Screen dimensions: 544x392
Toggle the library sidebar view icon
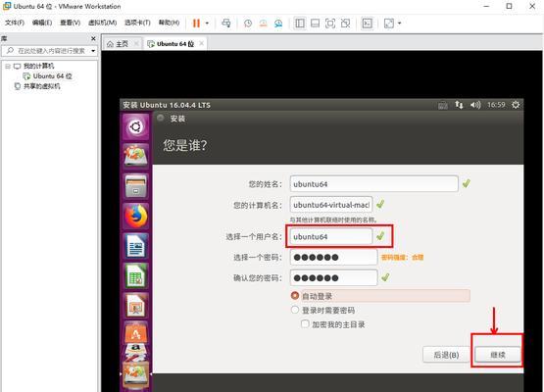[x=300, y=24]
